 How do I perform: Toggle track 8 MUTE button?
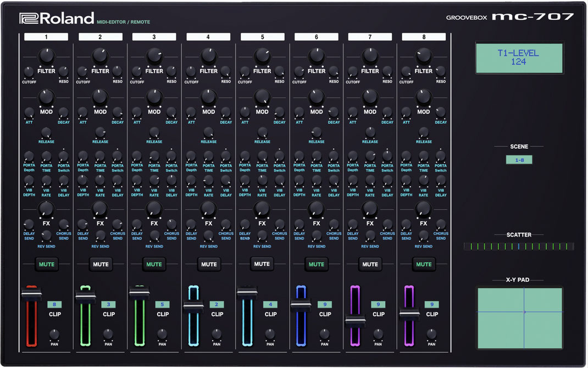pyautogui.click(x=424, y=264)
